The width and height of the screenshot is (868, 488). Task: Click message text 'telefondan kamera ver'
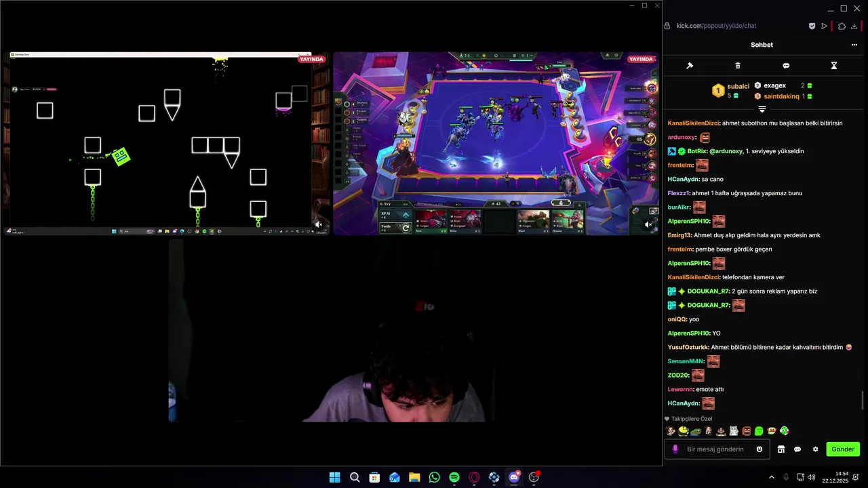coord(753,277)
